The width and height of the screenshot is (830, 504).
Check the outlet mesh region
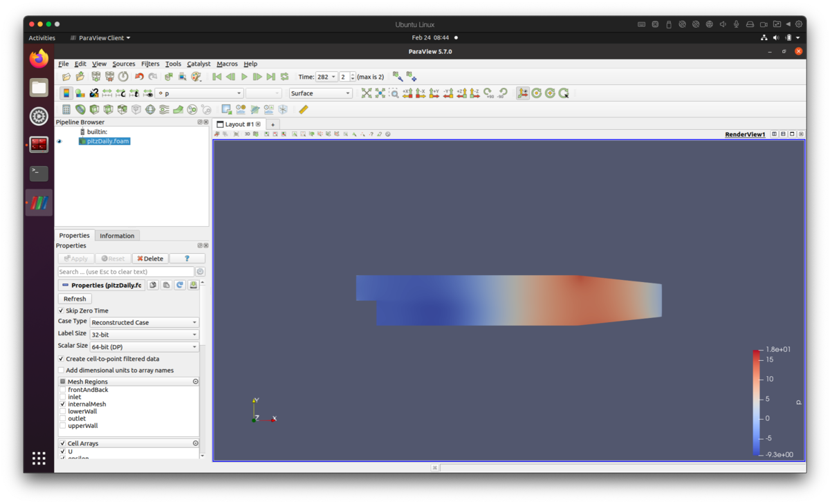click(x=63, y=419)
